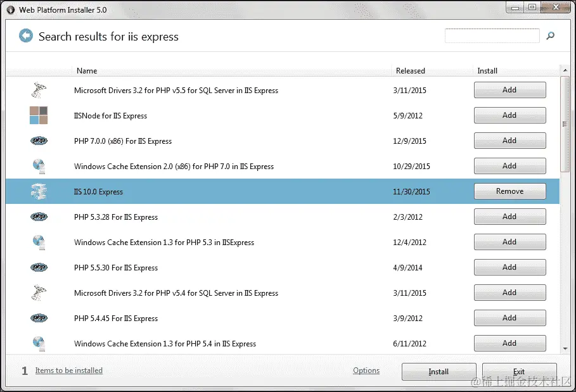This screenshot has width=576, height=392.
Task: Click Windows Cache Extension 1.3 PHP 5.4 icon
Action: [x=39, y=343]
